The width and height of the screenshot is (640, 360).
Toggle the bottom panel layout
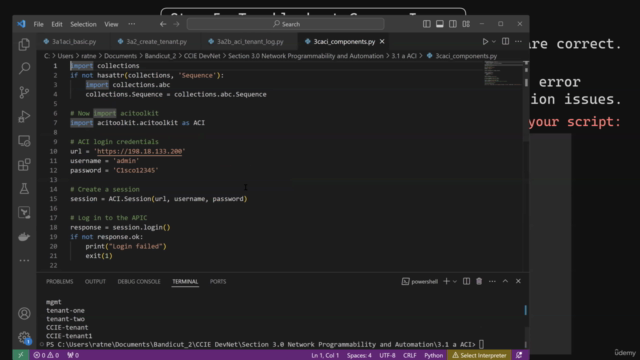(x=440, y=24)
